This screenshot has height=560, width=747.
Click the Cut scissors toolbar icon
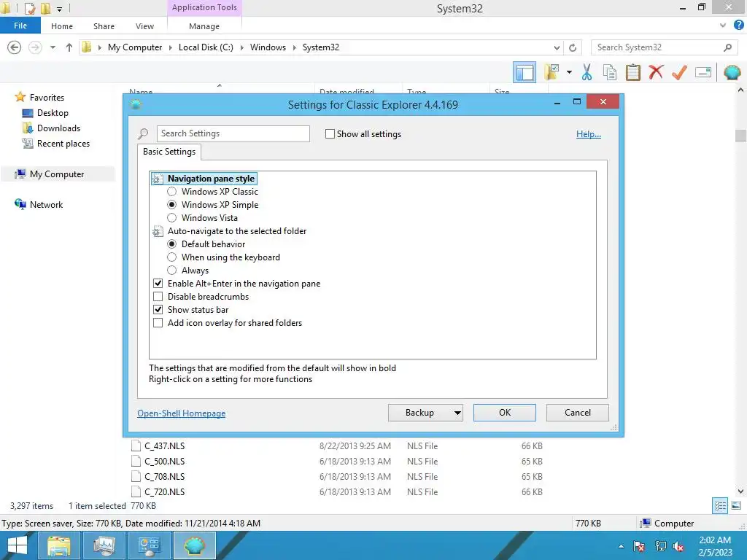587,72
